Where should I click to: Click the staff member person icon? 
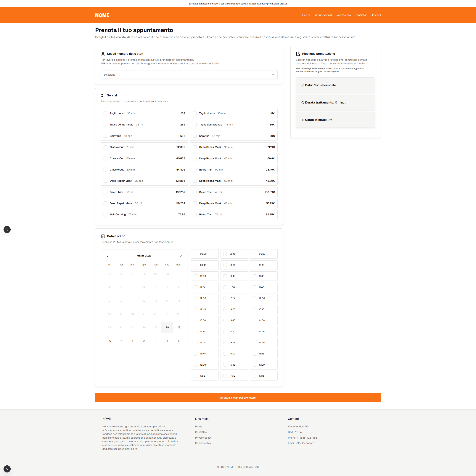click(103, 54)
